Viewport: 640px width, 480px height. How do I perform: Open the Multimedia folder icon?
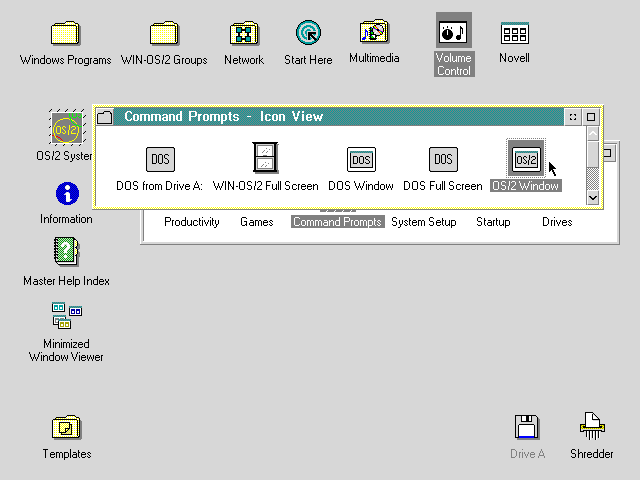pyautogui.click(x=374, y=31)
